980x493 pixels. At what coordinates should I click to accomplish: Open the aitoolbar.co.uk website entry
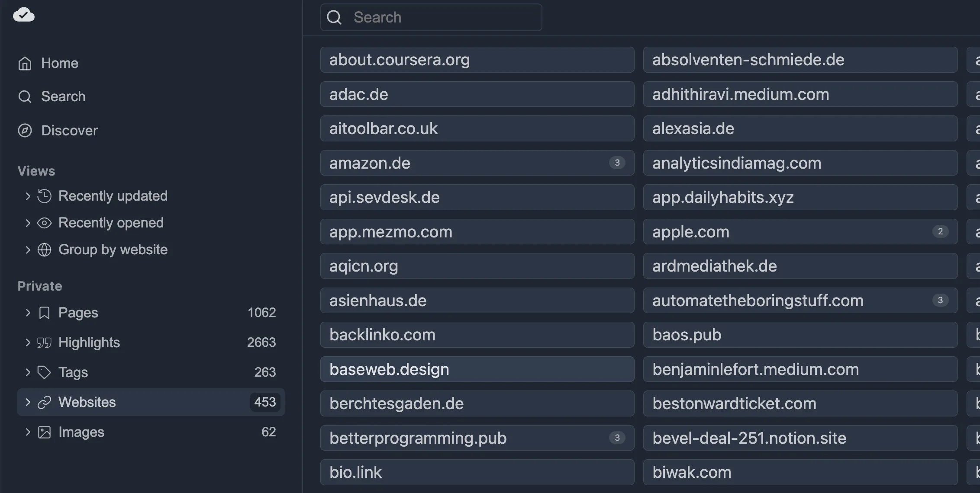point(477,128)
